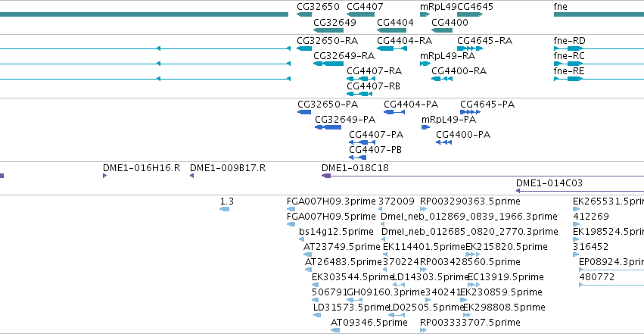
Task: Select the mRpL49 gene label
Action: pyautogui.click(x=438, y=7)
